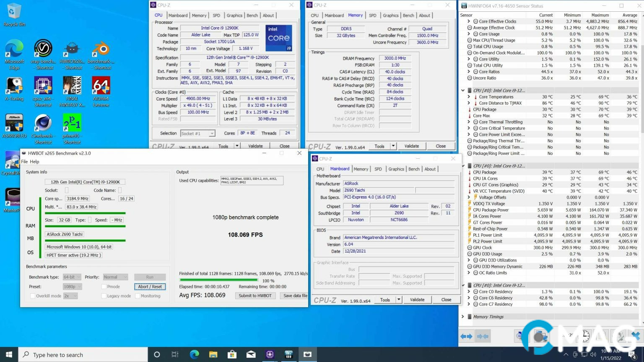644x362 pixels.
Task: Open the Microsoft Store taskbar icon
Action: pyautogui.click(x=232, y=354)
